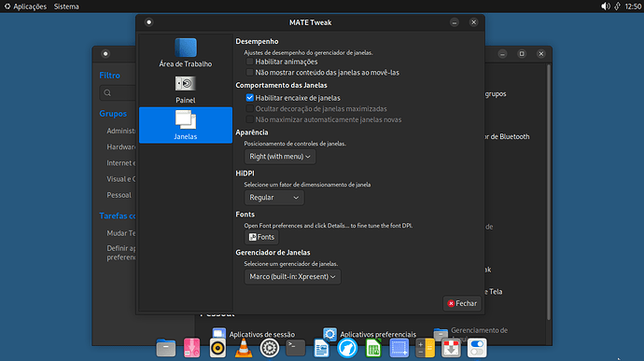Click the Fechar button
This screenshot has height=361, width=644.
[462, 303]
